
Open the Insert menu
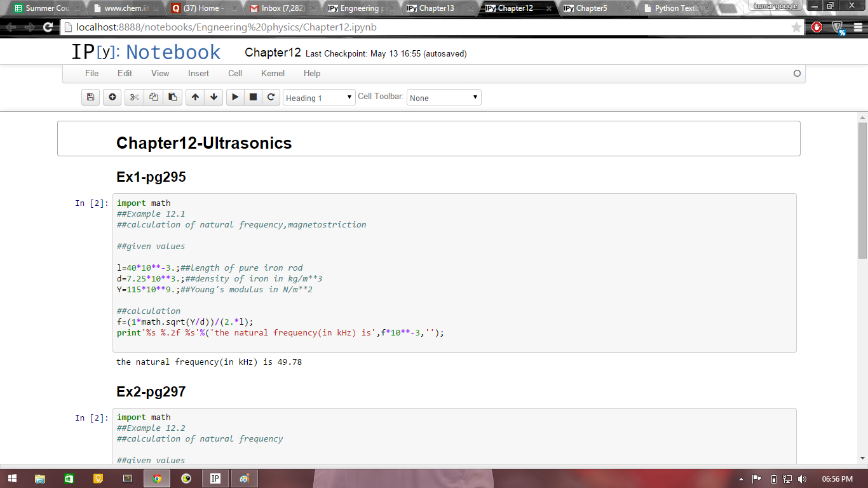[x=198, y=73]
